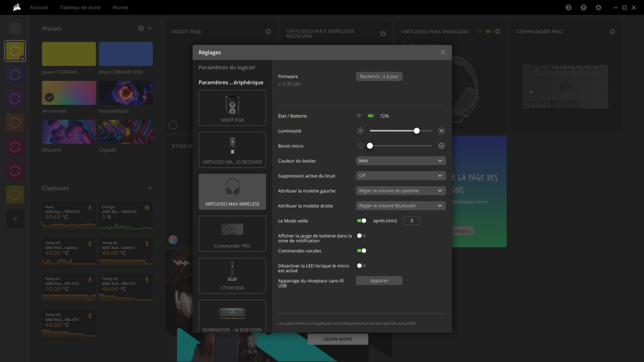This screenshot has width=644, height=362.
Task: Open Accueil menu
Action: 38,8
